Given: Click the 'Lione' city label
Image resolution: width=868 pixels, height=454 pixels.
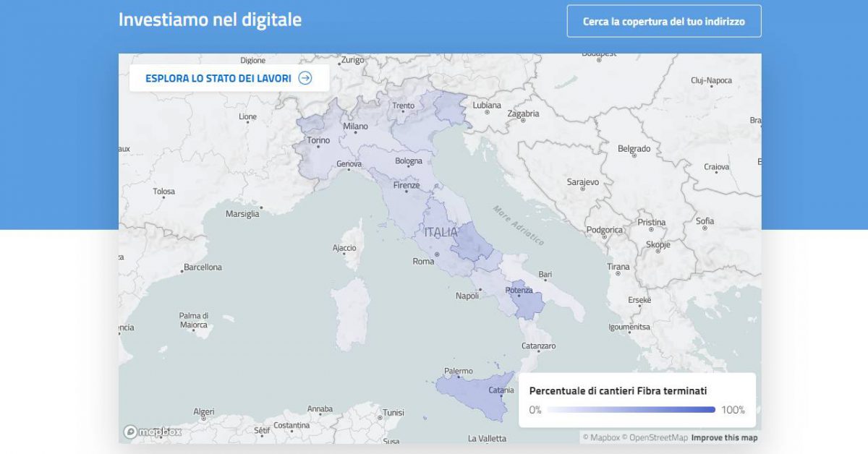Looking at the screenshot, I should [x=248, y=116].
